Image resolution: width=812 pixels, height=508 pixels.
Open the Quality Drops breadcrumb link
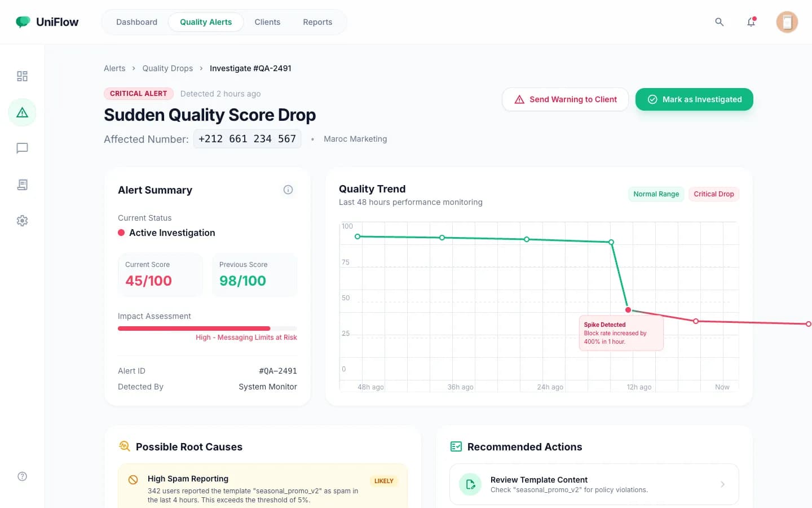(167, 68)
